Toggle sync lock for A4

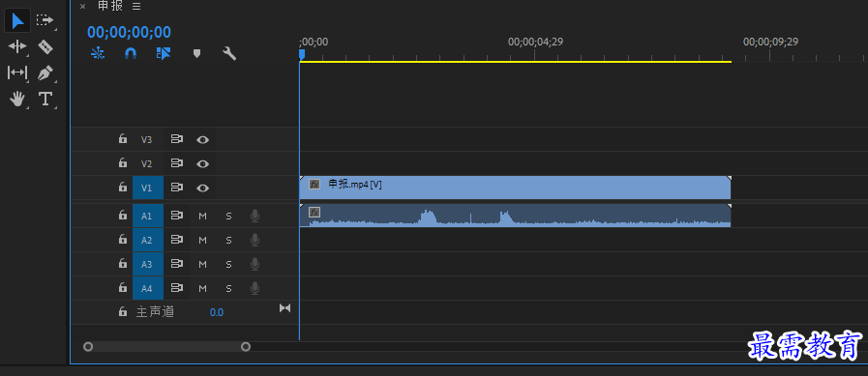[176, 287]
